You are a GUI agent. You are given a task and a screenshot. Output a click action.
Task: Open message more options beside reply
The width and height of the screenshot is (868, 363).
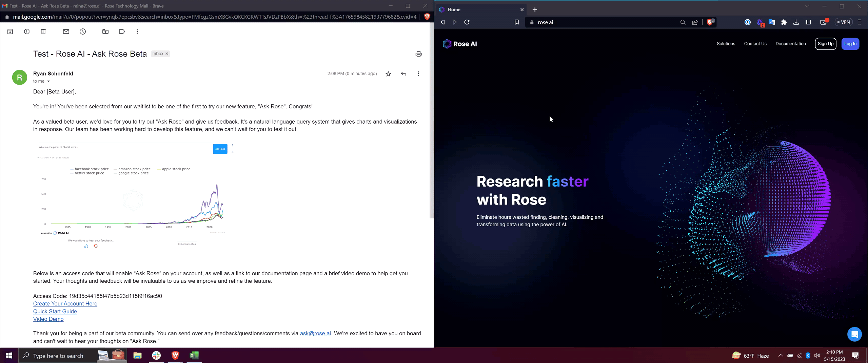click(x=418, y=74)
